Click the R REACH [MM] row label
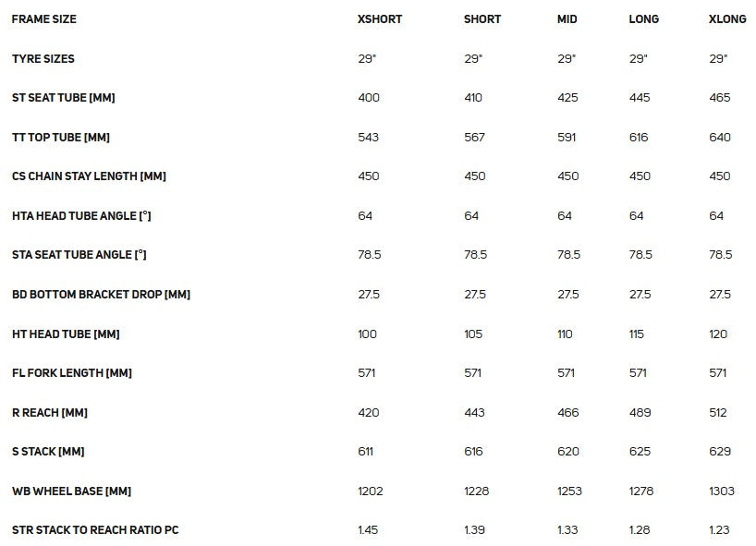Viewport: 756px width, 546px height. [x=50, y=413]
